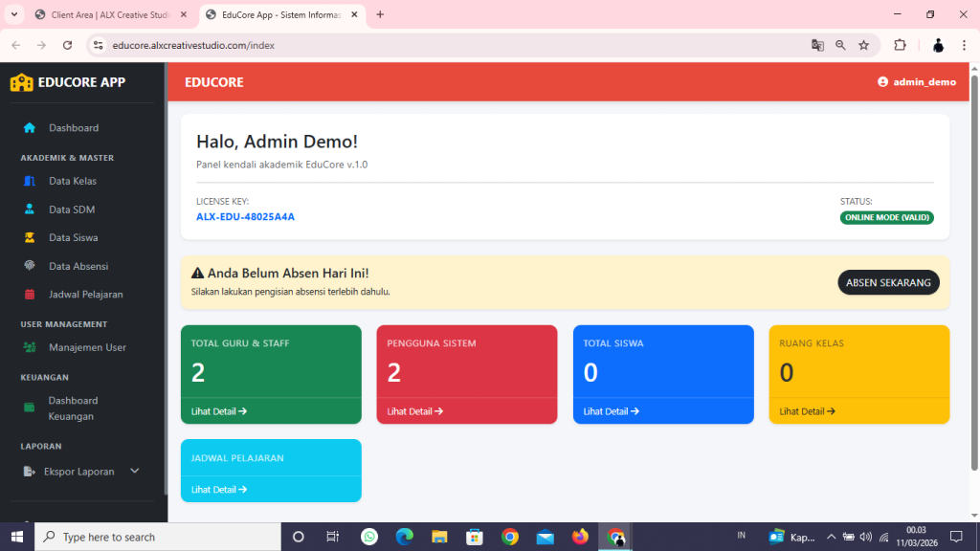Open WhatsApp from the Windows taskbar
Screen dimensions: 980x551
pos(369,537)
